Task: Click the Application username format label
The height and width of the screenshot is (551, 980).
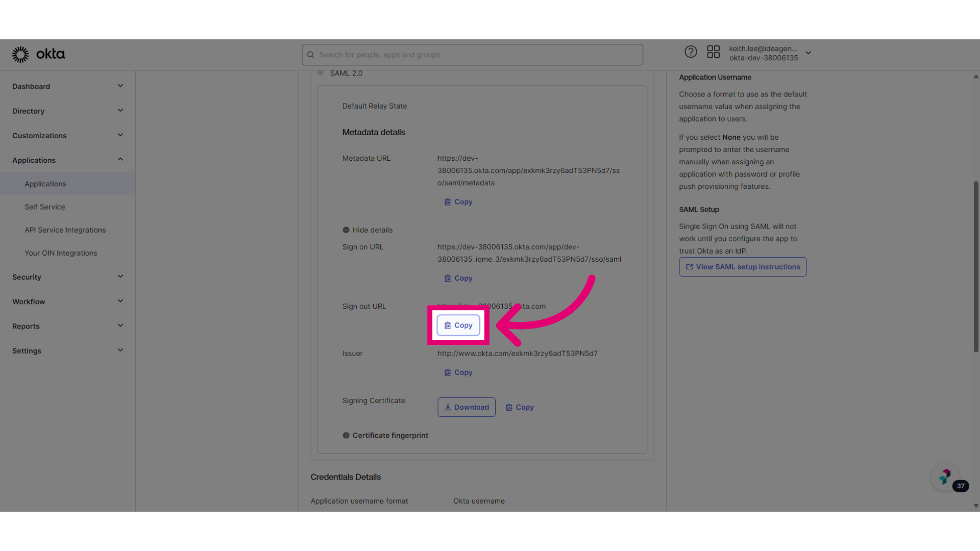Action: (359, 502)
